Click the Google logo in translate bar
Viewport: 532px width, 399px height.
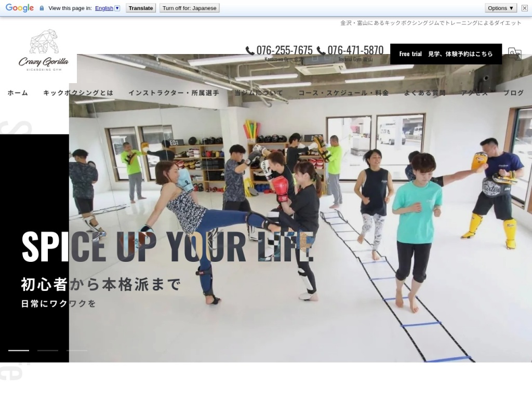coord(20,8)
